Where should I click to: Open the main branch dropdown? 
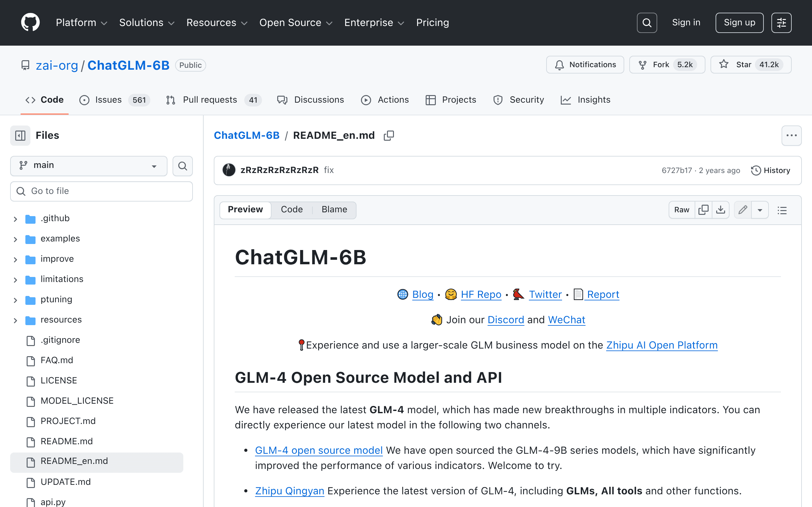coord(88,166)
